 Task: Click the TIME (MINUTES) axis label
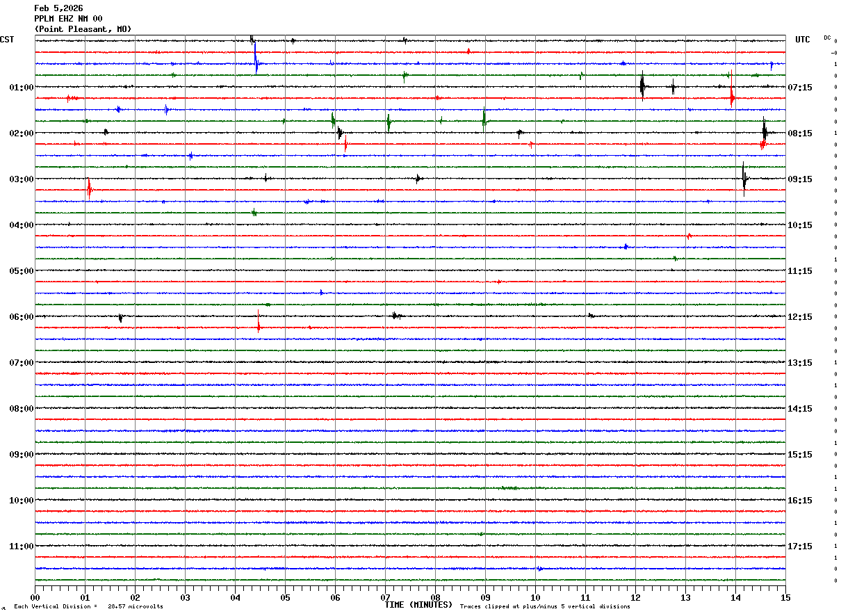point(418,605)
